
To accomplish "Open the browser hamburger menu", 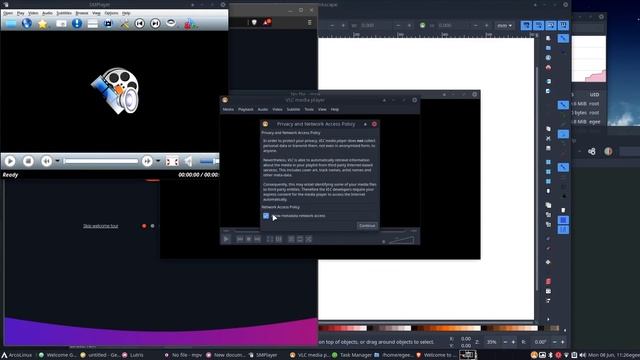I will pyautogui.click(x=309, y=22).
